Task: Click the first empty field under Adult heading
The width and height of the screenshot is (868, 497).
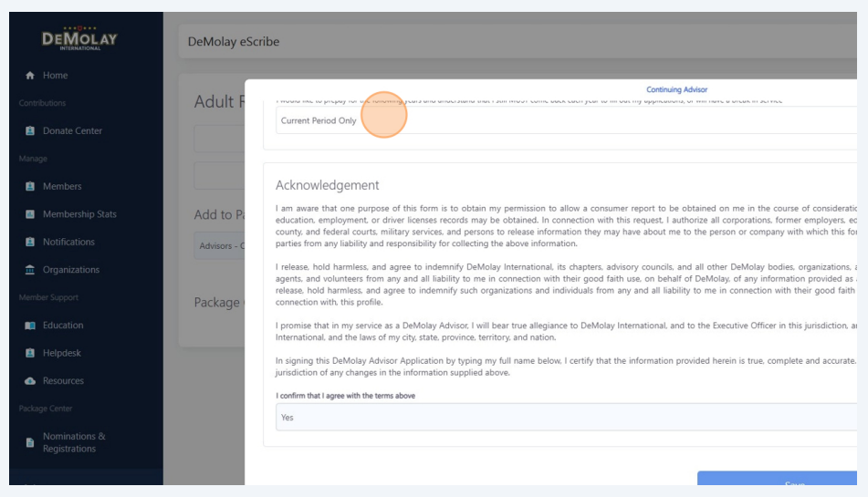Action: pyautogui.click(x=219, y=139)
